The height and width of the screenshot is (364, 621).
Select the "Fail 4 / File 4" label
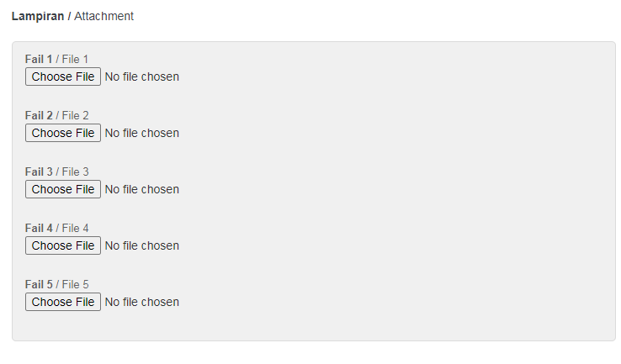coord(56,229)
